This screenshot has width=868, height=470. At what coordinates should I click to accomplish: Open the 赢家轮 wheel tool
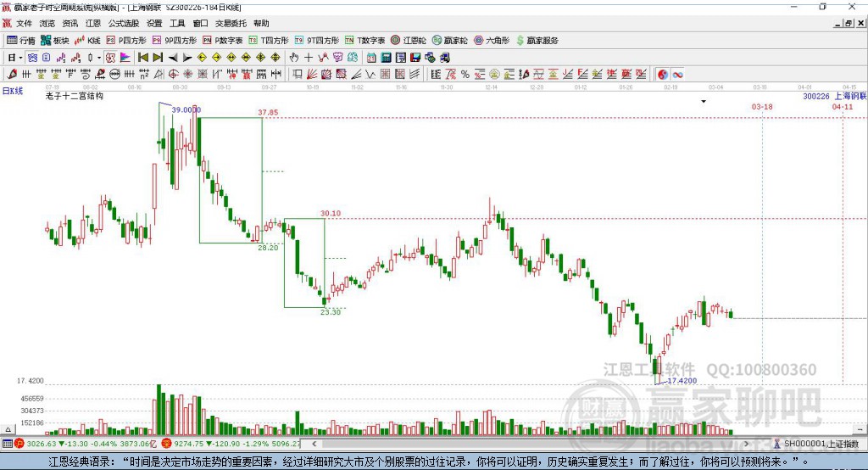450,41
